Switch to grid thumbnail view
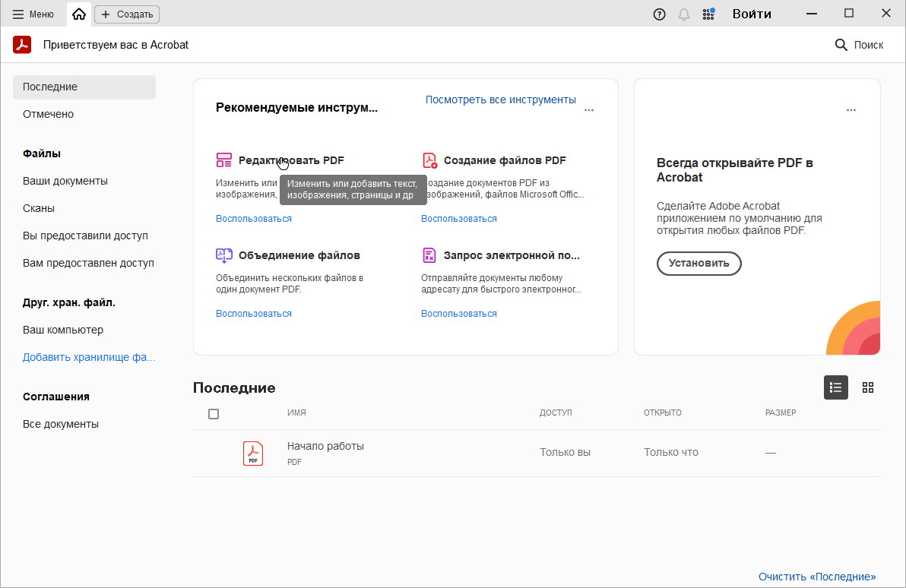The image size is (906, 588). (x=868, y=387)
